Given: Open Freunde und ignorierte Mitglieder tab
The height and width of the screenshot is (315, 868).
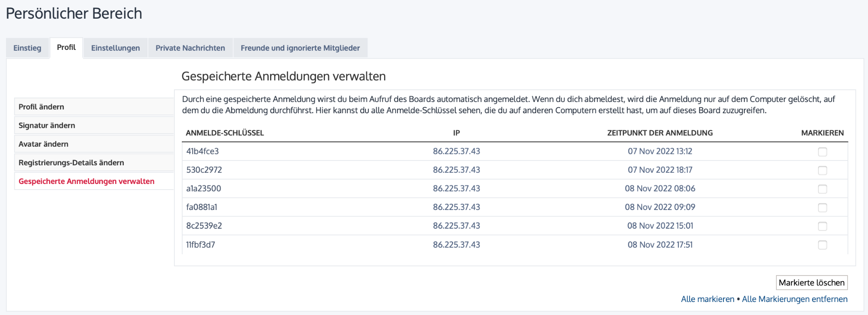Looking at the screenshot, I should [300, 48].
